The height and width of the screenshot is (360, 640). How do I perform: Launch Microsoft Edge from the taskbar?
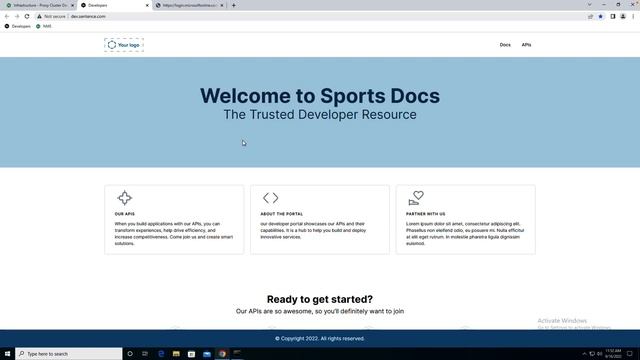click(161, 354)
